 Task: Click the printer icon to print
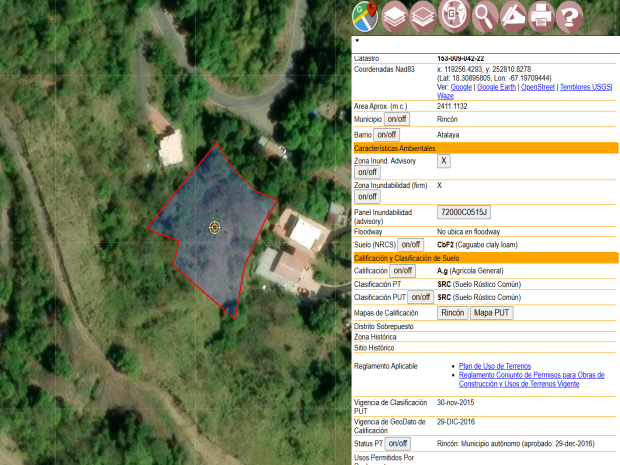[541, 15]
